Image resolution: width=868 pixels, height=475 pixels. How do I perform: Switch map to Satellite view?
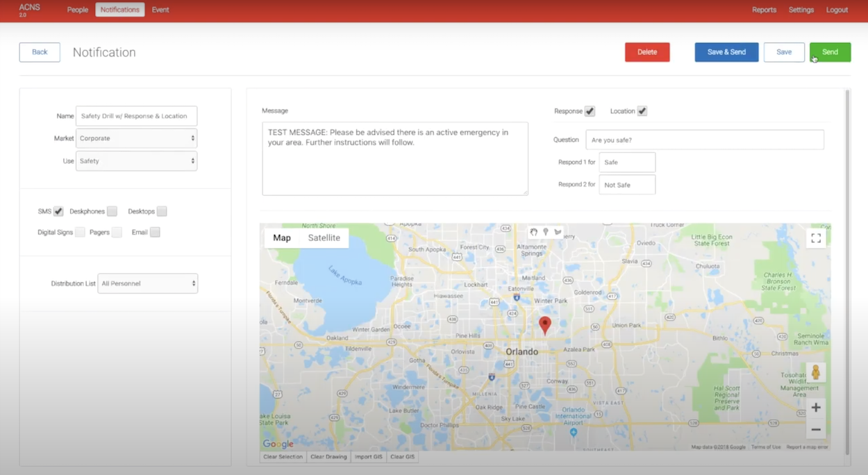click(x=324, y=237)
